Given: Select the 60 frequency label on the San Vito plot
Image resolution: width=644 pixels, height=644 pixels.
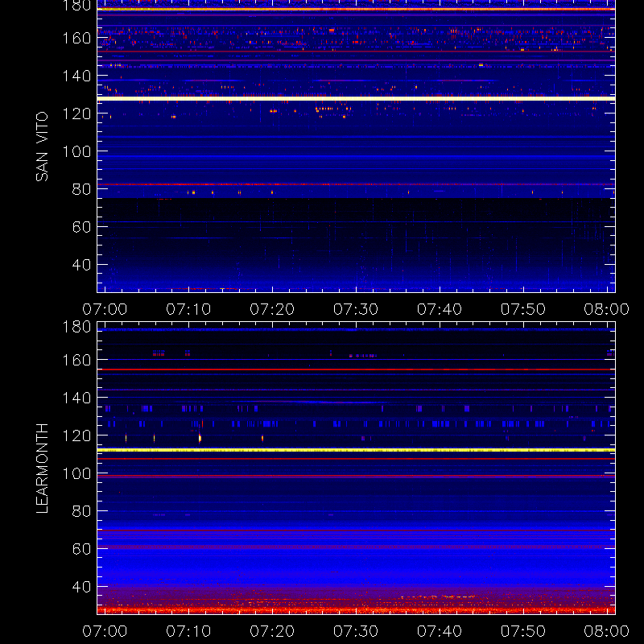Looking at the screenshot, I should click(x=82, y=227).
